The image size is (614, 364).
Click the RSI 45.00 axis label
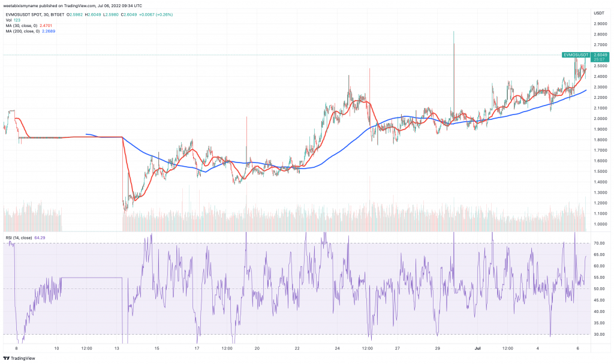click(x=599, y=300)
